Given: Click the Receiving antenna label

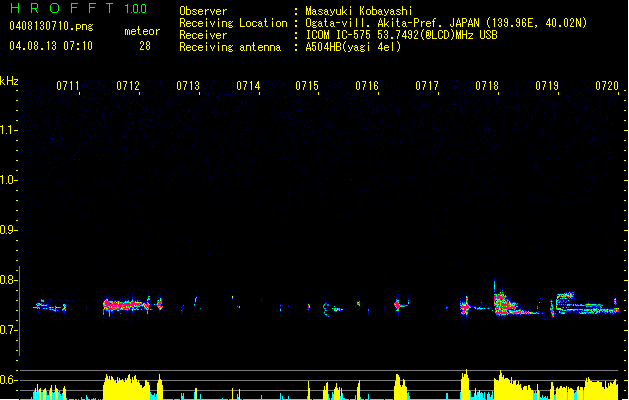Looking at the screenshot, I should click(230, 47).
